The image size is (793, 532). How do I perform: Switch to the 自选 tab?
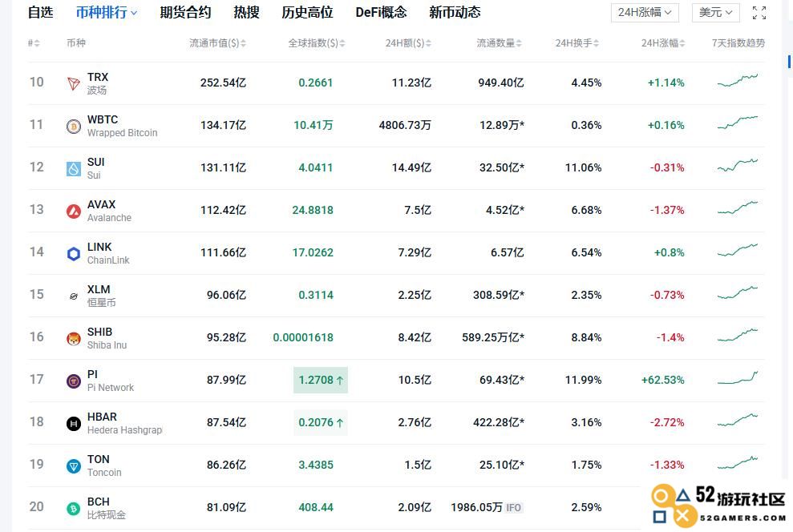point(40,12)
